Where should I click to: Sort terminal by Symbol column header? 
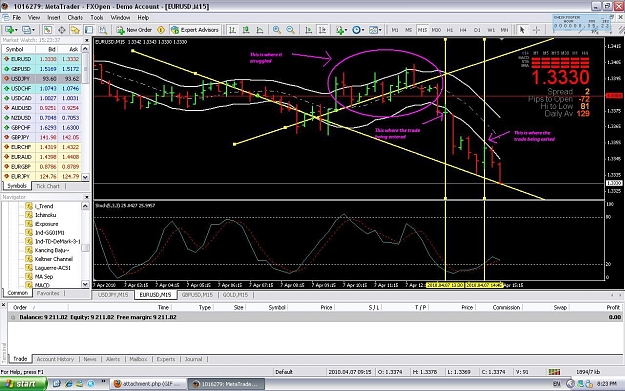(277, 307)
